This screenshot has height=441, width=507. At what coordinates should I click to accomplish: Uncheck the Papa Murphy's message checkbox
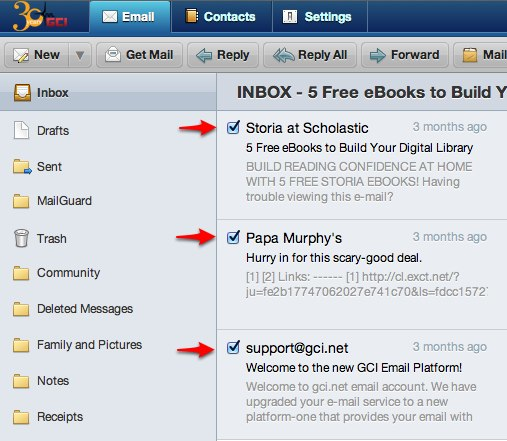pyautogui.click(x=233, y=237)
